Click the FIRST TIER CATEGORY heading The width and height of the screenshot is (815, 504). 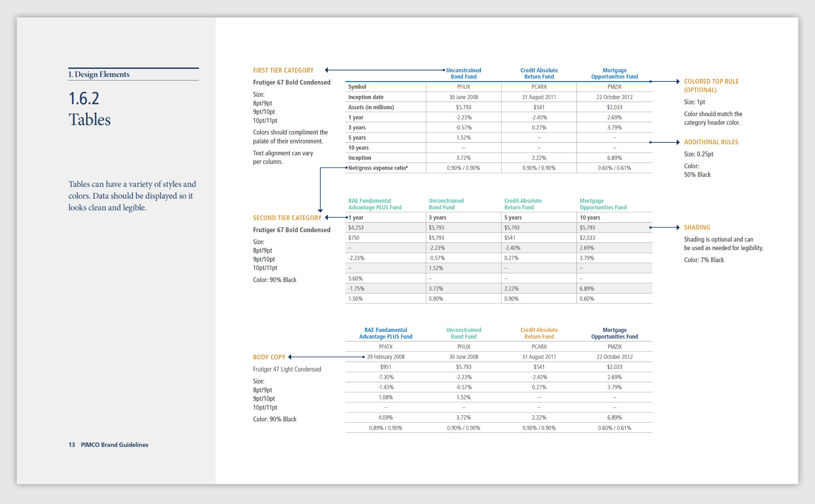283,70
